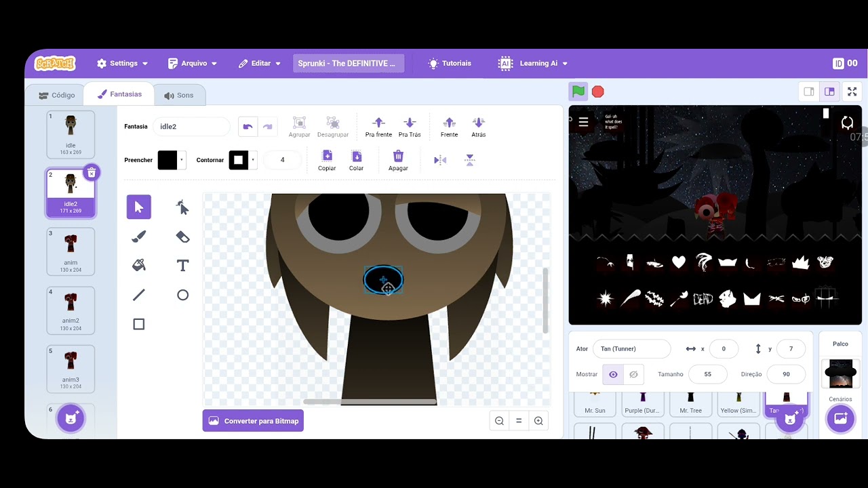Viewport: 868px width, 488px height.
Task: Pick the Circle tool
Action: click(182, 295)
